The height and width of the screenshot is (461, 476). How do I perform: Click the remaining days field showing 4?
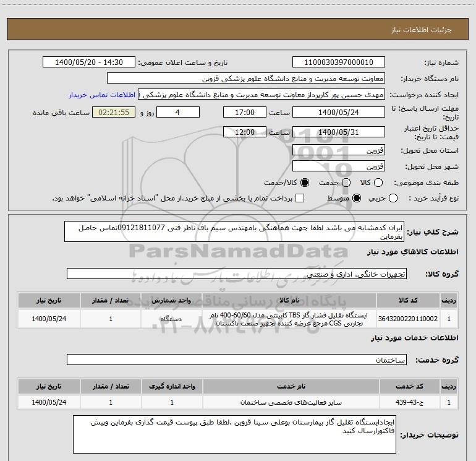[178, 112]
